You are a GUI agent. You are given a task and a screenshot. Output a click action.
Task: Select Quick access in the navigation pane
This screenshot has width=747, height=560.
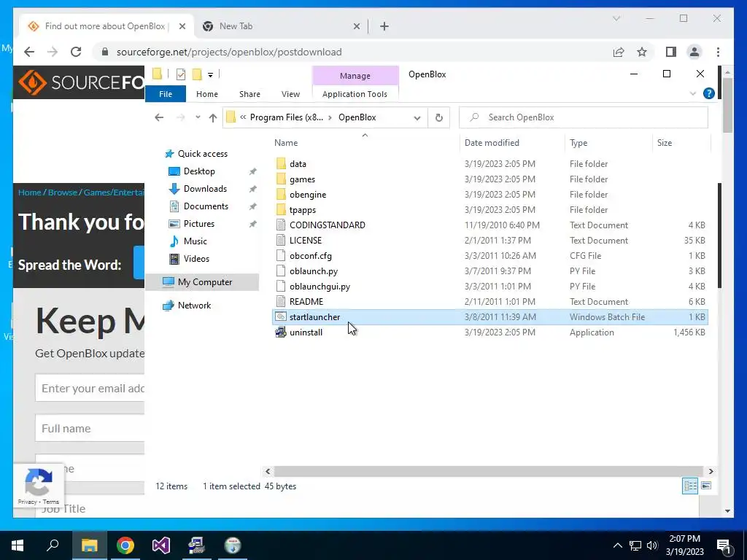203,154
